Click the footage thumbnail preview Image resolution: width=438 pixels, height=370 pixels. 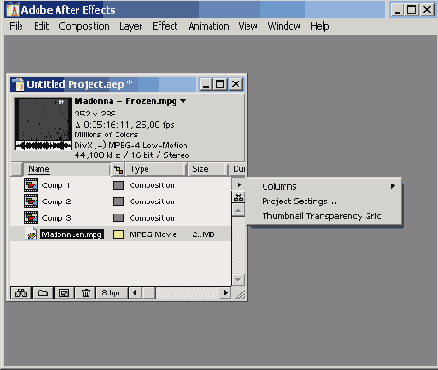[x=43, y=124]
